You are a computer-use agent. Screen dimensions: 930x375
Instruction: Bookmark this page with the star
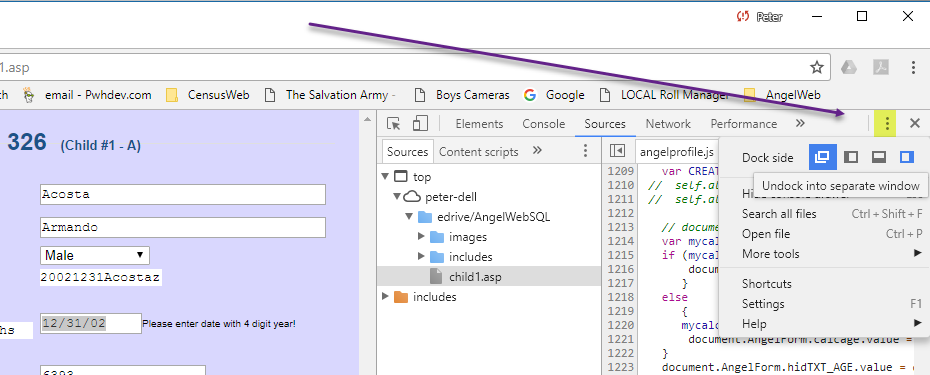click(817, 67)
